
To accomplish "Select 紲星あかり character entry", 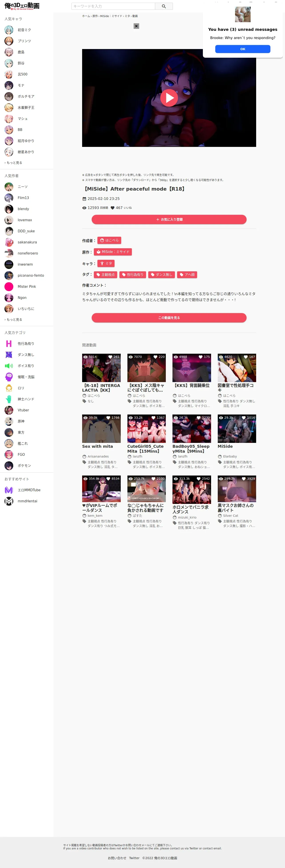I will 26,152.
